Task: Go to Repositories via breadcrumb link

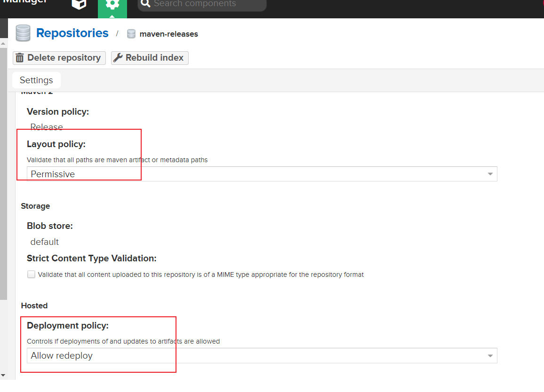Action: tap(72, 33)
